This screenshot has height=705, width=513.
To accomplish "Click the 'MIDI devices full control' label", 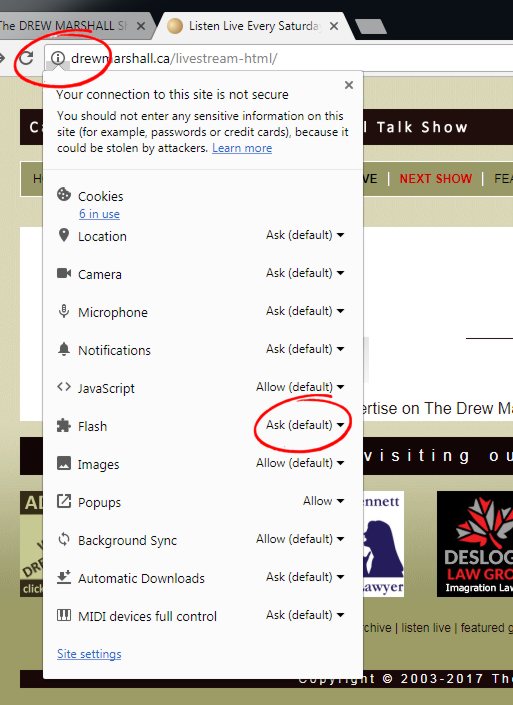I will click(x=147, y=616).
